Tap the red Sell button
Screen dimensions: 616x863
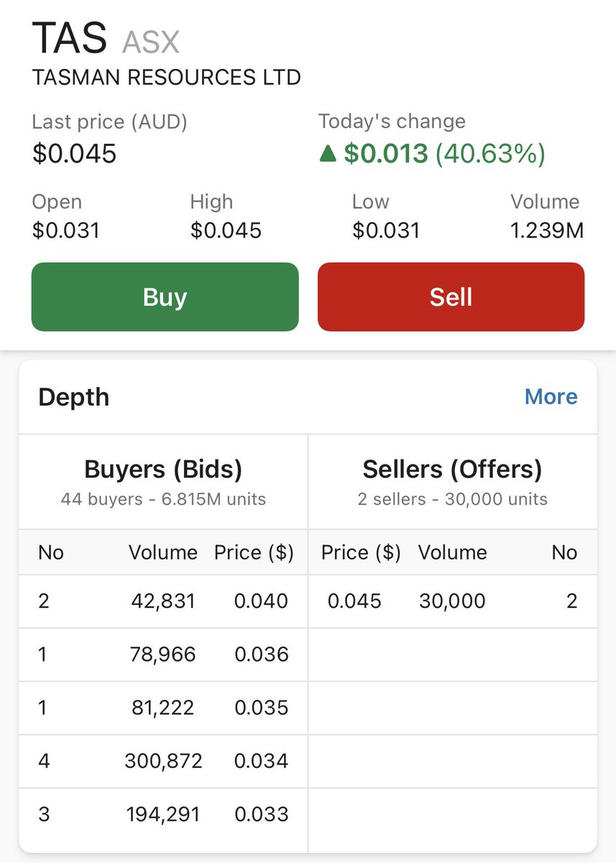click(x=451, y=297)
